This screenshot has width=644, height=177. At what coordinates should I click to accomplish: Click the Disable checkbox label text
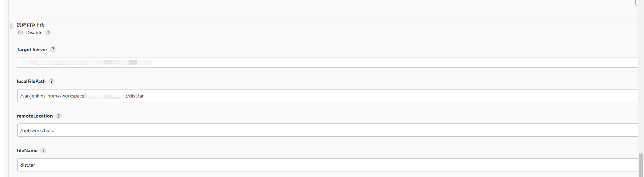[x=34, y=32]
